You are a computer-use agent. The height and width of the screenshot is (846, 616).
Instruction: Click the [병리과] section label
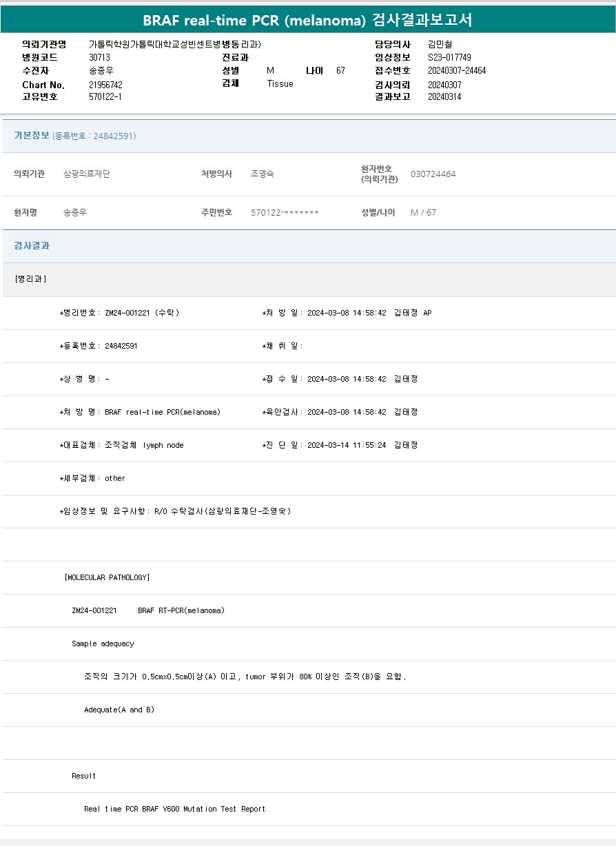[30, 279]
